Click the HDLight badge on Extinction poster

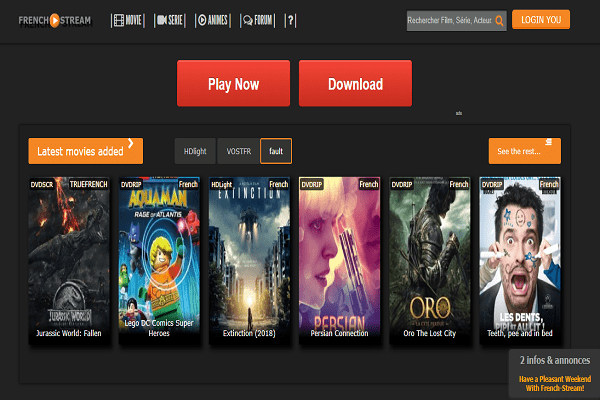coord(222,184)
